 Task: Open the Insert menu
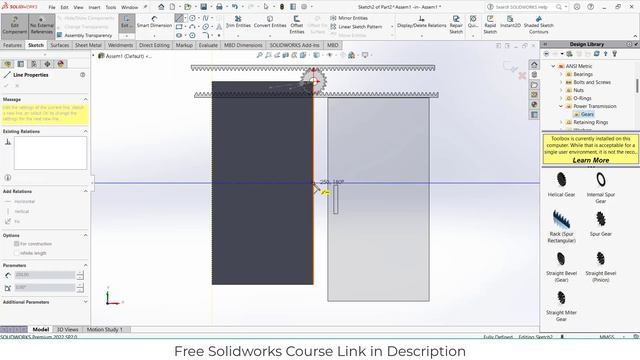tap(94, 7)
